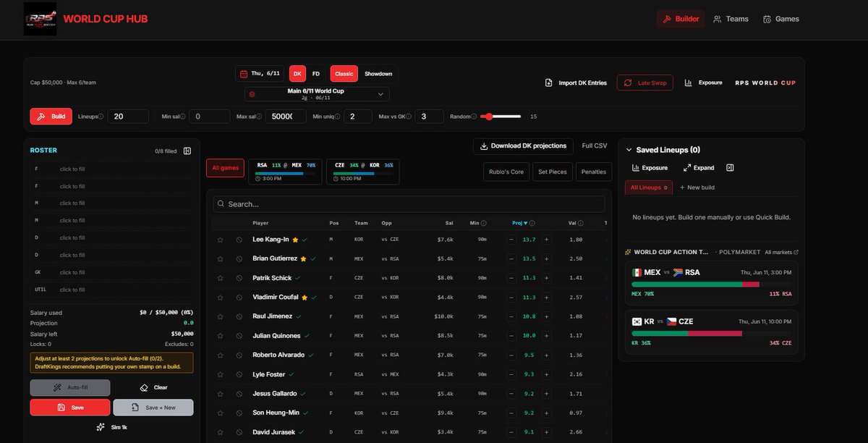Viewport: 868px width, 443px height.
Task: Collapse the Saved Lineups side panel icon
Action: [x=730, y=168]
